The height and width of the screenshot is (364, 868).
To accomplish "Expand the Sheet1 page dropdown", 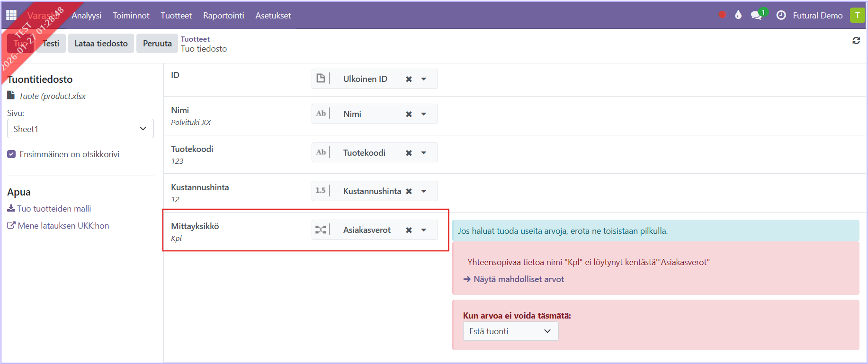I will tap(80, 129).
